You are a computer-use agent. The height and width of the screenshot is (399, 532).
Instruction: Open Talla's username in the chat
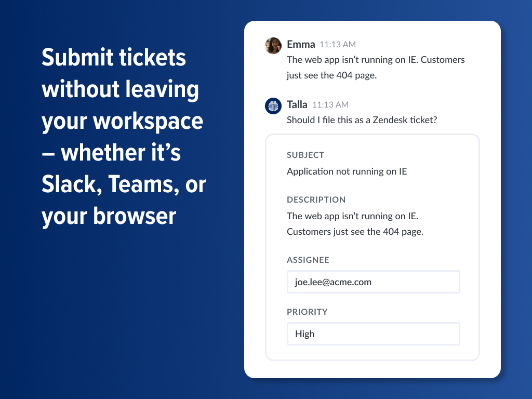[x=297, y=104]
